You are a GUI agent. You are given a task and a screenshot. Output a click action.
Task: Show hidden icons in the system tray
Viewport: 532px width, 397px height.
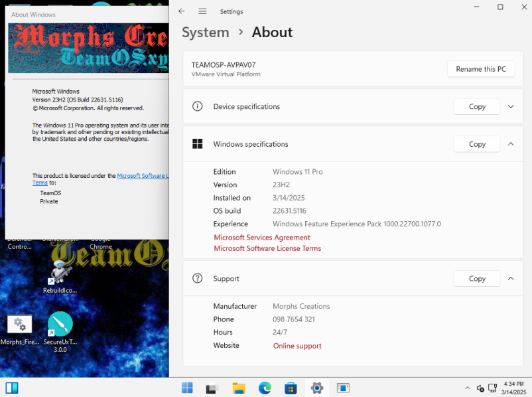468,388
